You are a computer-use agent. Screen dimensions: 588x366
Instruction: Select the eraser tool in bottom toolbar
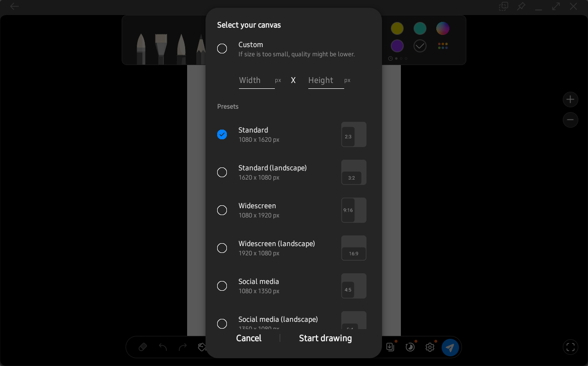click(143, 347)
